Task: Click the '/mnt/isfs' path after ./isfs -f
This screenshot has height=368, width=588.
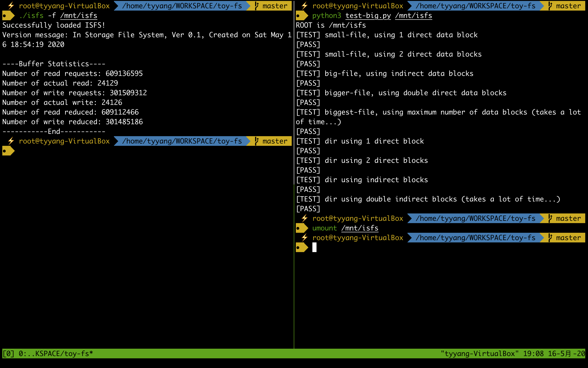Action: tap(79, 16)
